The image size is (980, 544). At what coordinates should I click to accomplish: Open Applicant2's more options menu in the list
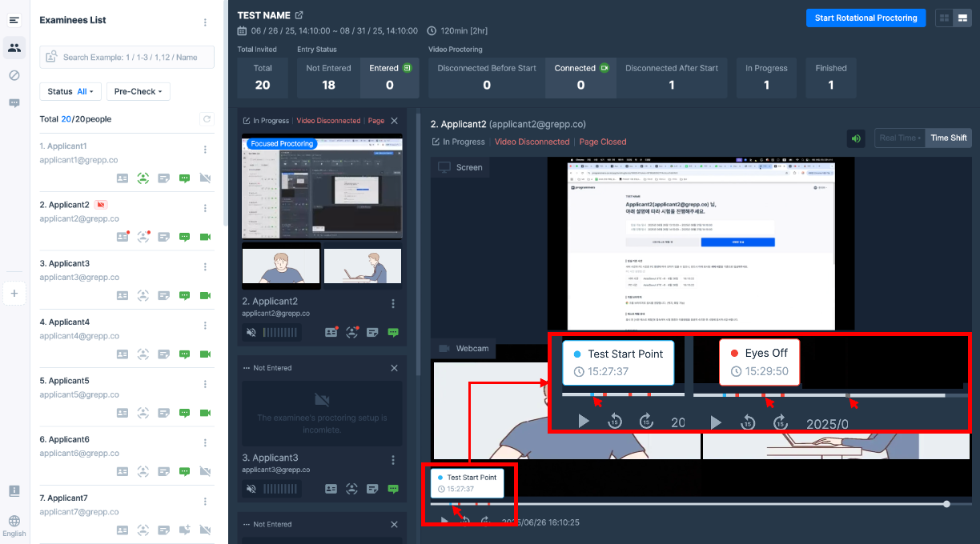(x=206, y=208)
